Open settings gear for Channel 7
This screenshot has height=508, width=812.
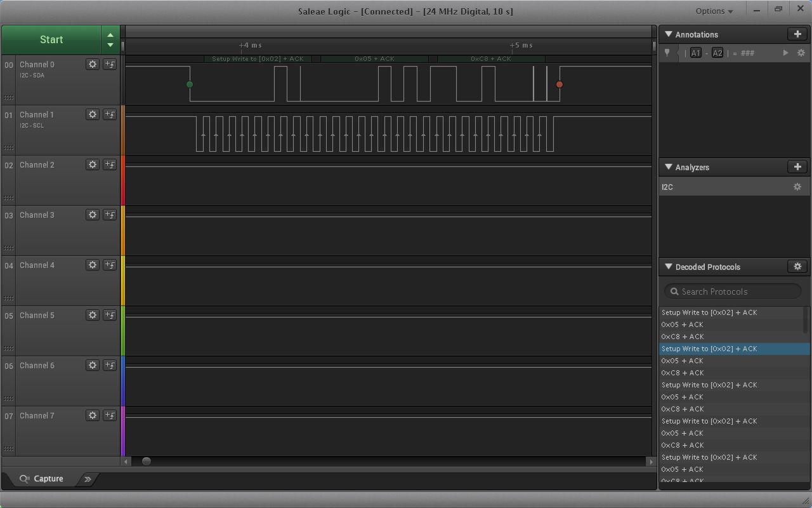point(93,415)
